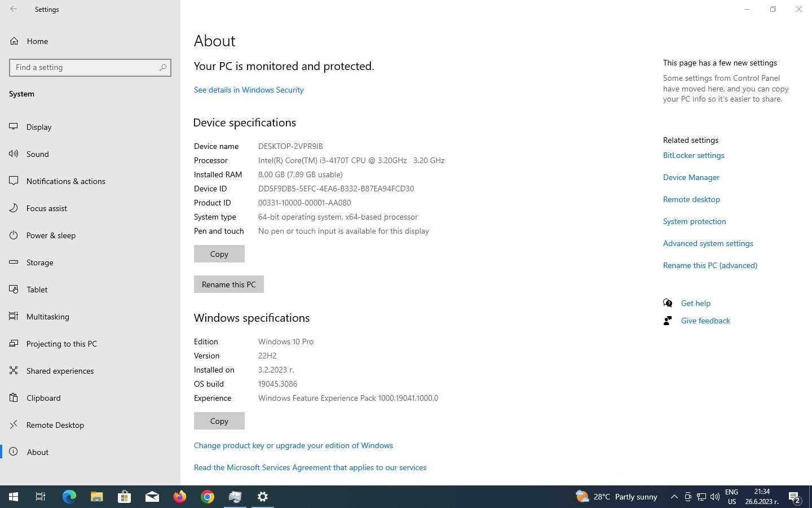Open Advanced system settings link
812x508 pixels.
[708, 243]
